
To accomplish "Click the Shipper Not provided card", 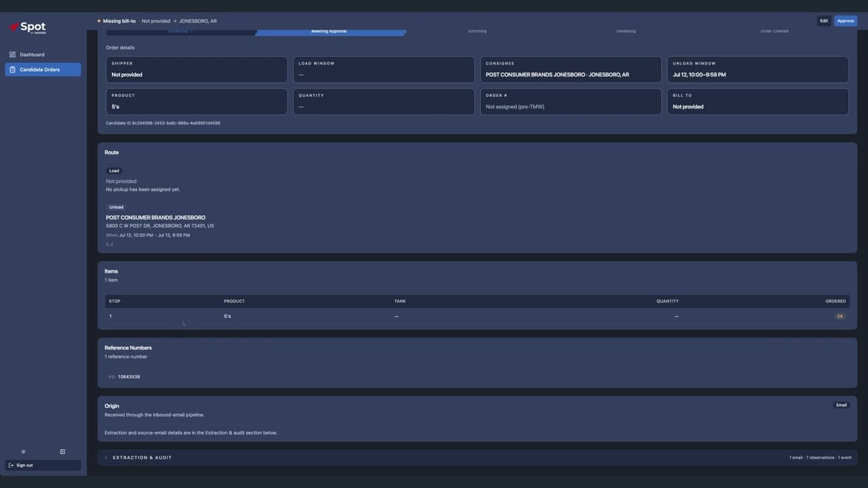I will (x=197, y=69).
